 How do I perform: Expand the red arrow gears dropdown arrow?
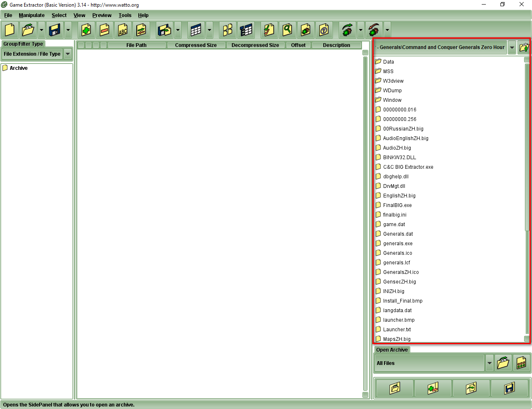[x=387, y=30]
